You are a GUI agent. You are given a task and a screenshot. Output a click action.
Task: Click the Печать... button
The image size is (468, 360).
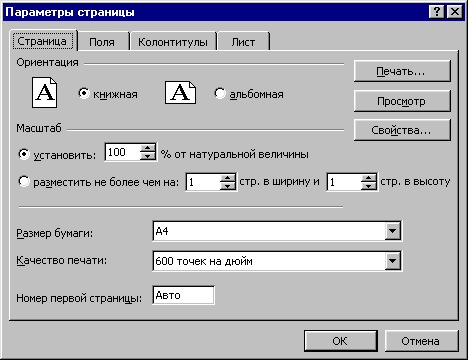pyautogui.click(x=402, y=71)
